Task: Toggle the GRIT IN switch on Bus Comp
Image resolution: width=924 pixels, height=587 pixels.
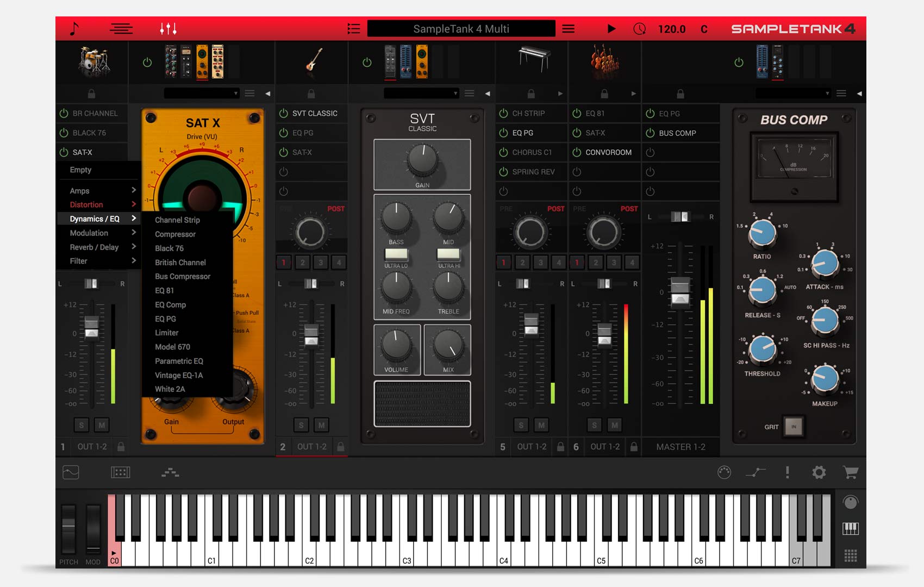Action: pos(793,427)
